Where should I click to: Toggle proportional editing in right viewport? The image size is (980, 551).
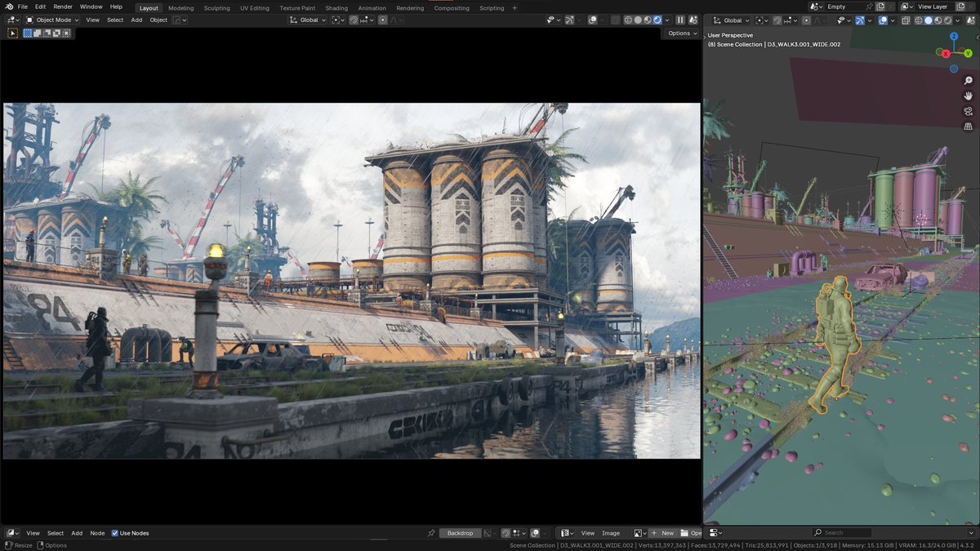tap(806, 20)
